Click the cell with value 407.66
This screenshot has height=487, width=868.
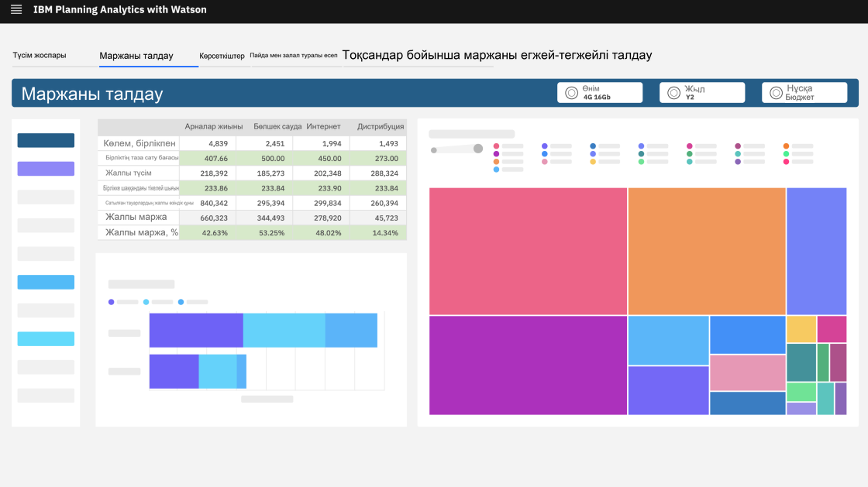208,158
